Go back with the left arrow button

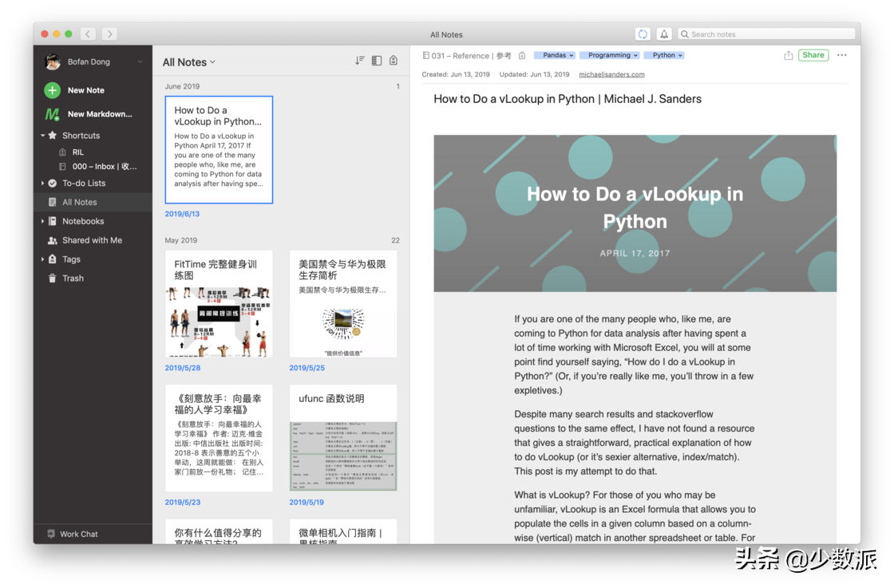88,34
